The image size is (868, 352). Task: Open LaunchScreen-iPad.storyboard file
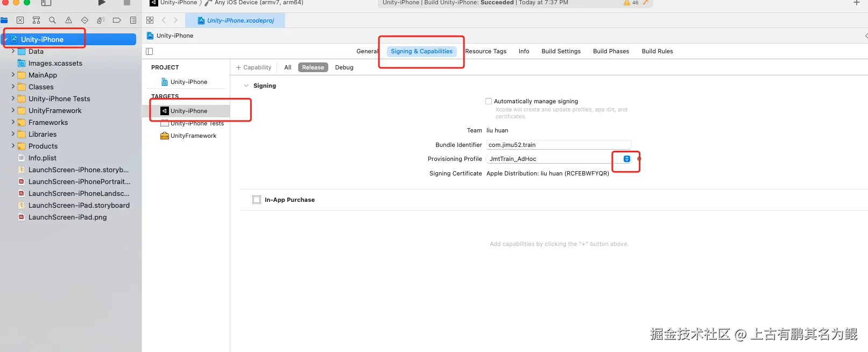(79, 205)
